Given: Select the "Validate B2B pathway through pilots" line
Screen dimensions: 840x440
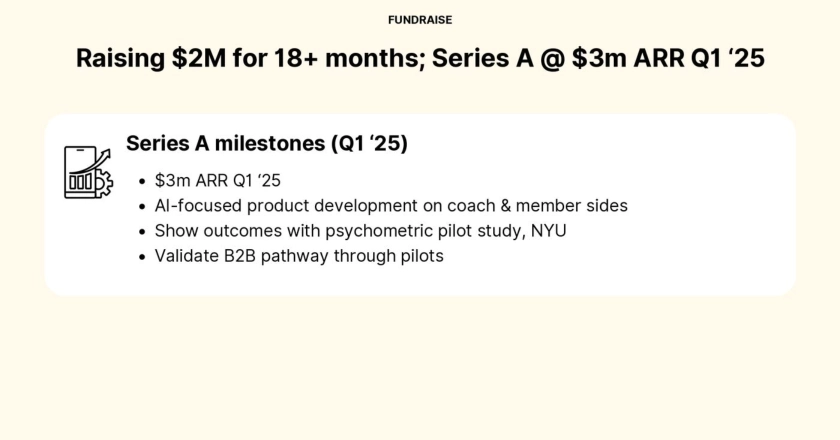Looking at the screenshot, I should (299, 256).
